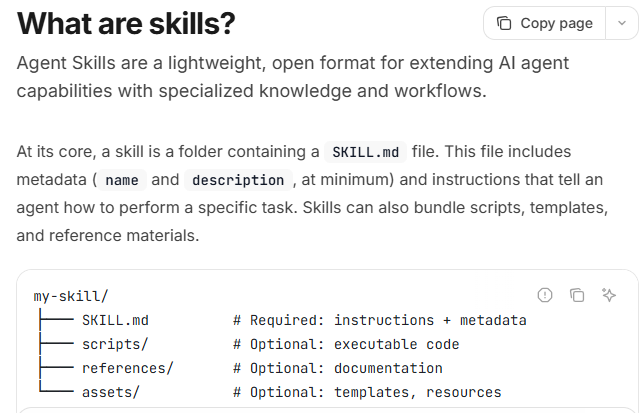This screenshot has height=413, width=640.
Task: Click "# Required: instructions + metadata" comment
Action: [380, 320]
